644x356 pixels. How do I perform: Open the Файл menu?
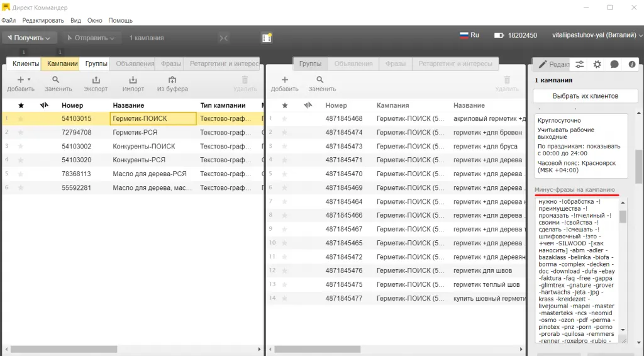(9, 20)
